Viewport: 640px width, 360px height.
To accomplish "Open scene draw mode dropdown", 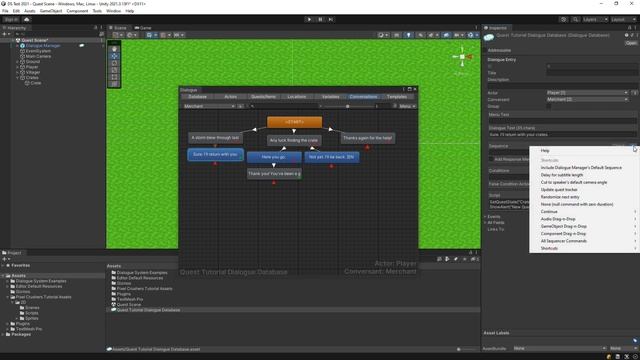I will (x=383, y=35).
